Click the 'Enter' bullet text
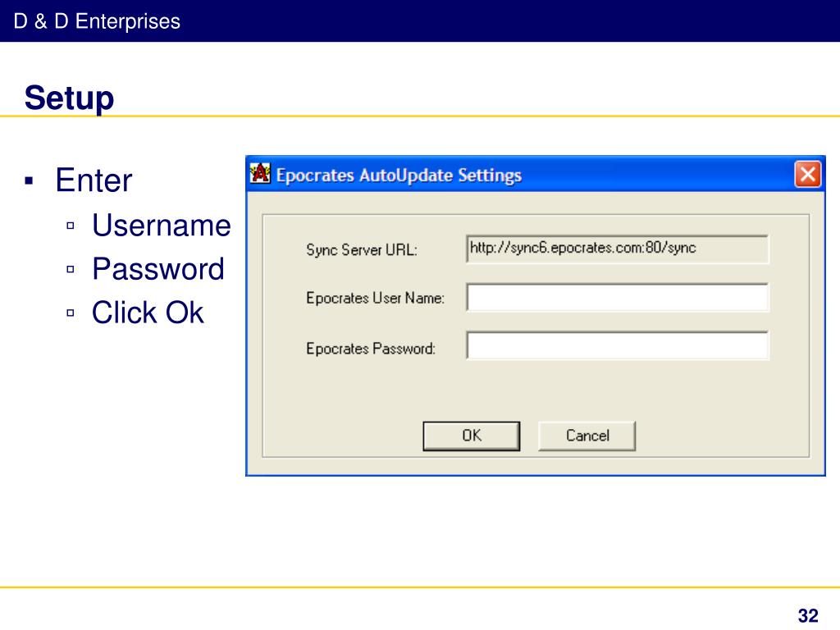The height and width of the screenshot is (630, 840). tap(94, 180)
